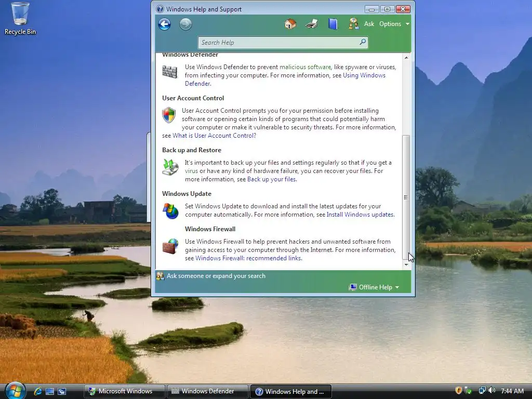Click the Windows Update heading
Image resolution: width=532 pixels, height=399 pixels.
pos(187,194)
